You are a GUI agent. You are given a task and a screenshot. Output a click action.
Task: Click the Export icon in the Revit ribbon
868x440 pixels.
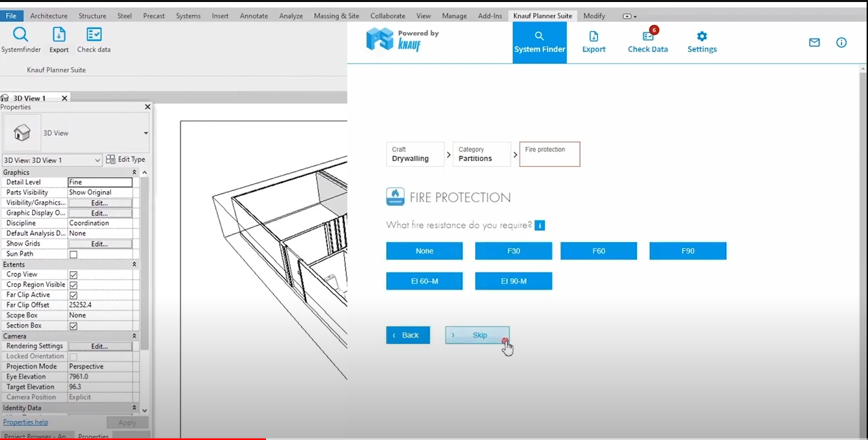pos(59,40)
